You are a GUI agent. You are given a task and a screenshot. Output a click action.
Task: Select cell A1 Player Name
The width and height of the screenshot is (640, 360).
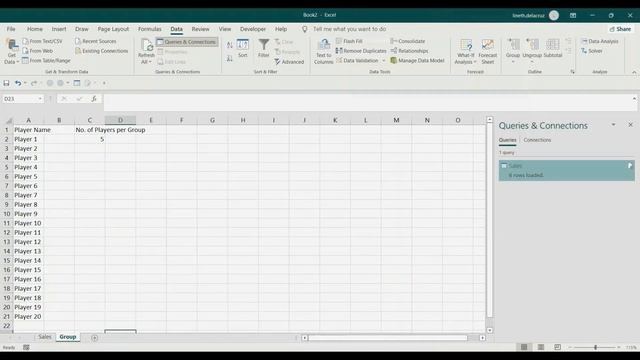(x=29, y=130)
